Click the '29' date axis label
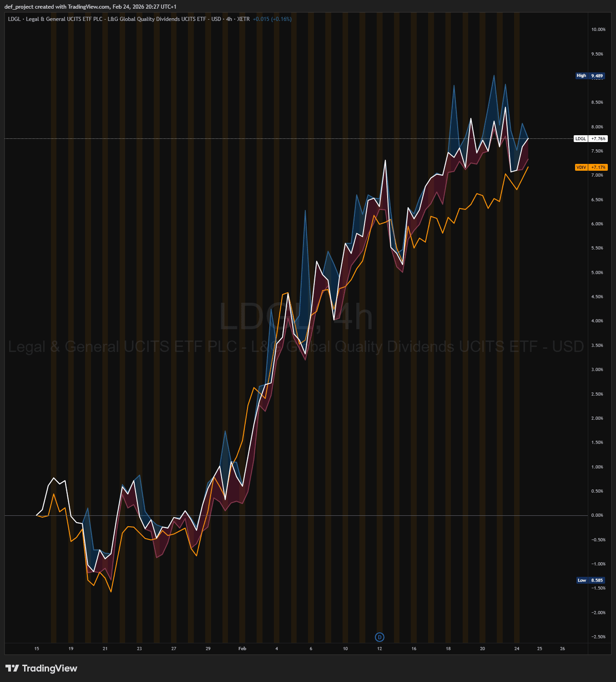Screen dimensions: 616x682 coord(208,648)
